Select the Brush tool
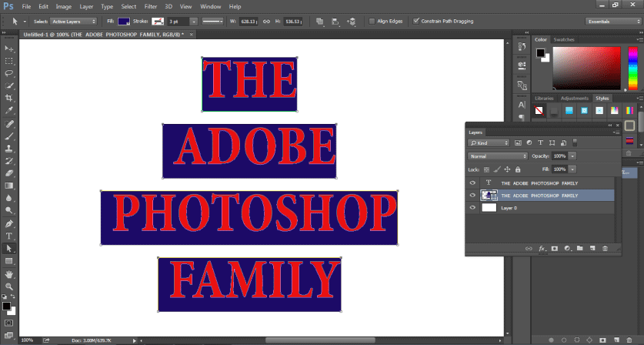 tap(8, 136)
